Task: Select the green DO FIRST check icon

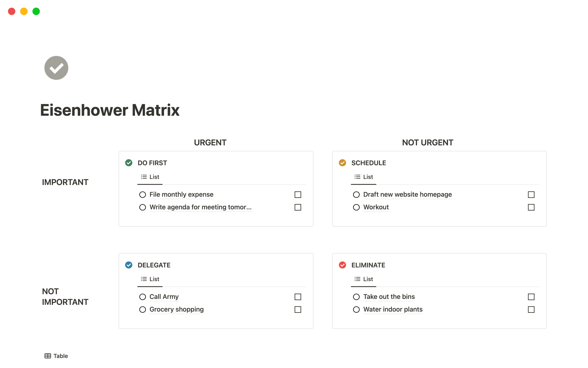Action: pos(128,163)
